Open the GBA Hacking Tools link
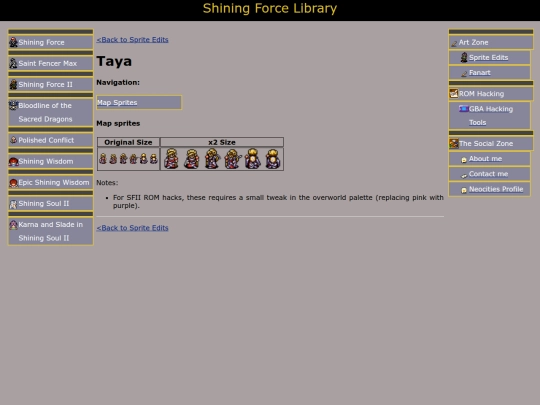540x405 pixels. point(491,116)
